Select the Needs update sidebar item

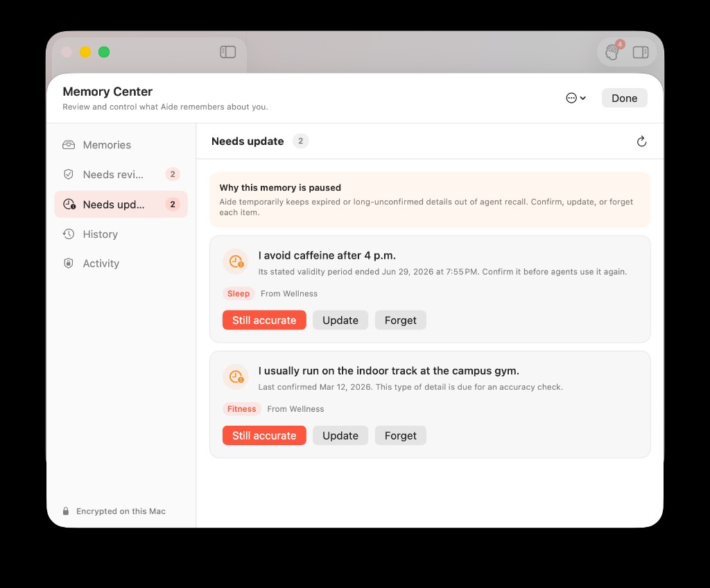coord(121,205)
